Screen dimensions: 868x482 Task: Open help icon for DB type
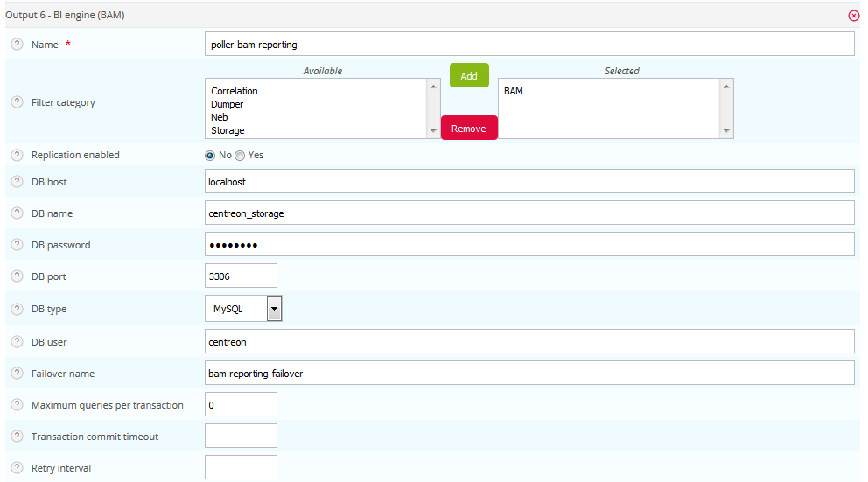pyautogui.click(x=17, y=309)
